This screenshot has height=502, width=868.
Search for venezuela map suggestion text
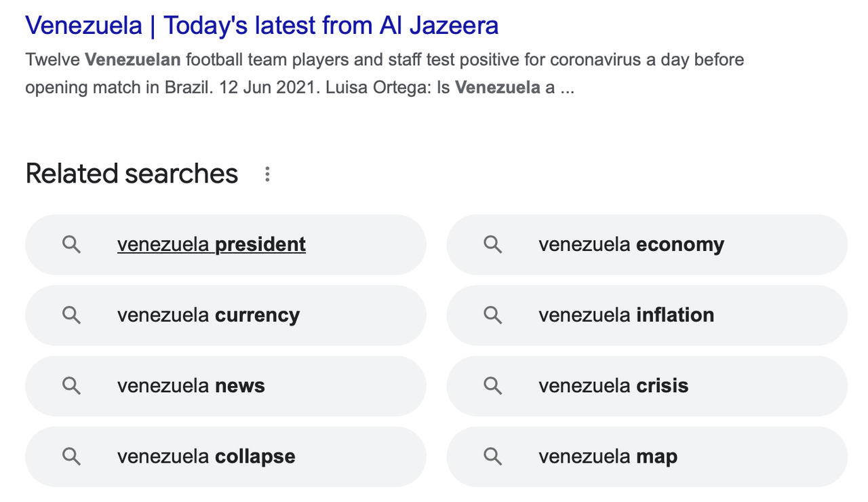tap(608, 456)
